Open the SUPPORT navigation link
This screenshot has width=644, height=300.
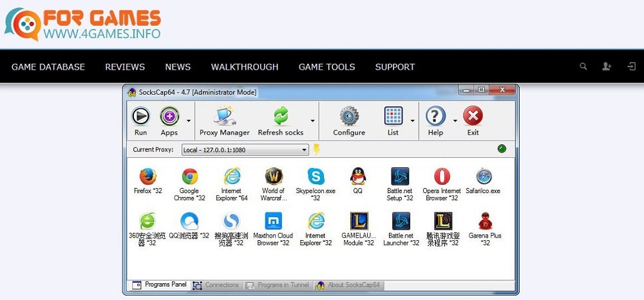coord(395,67)
